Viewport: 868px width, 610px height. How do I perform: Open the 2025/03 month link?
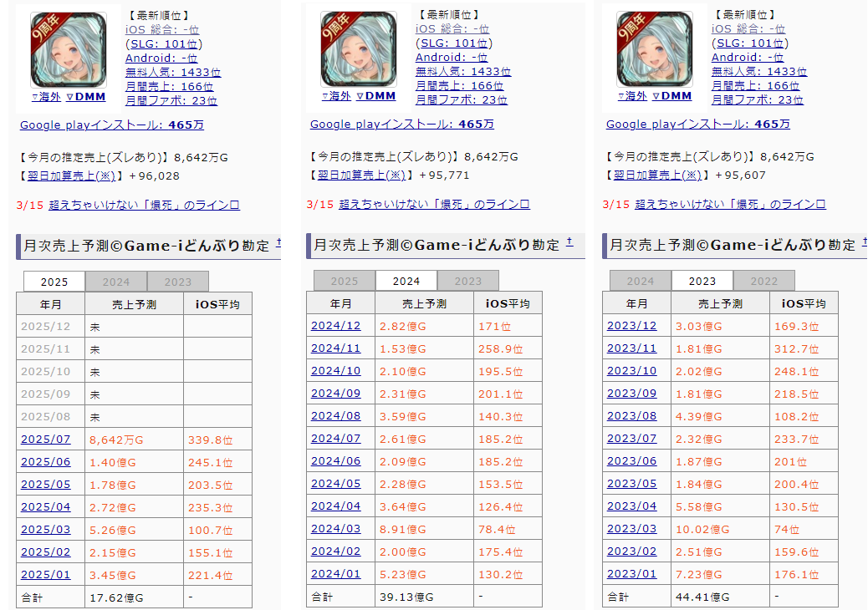point(45,530)
